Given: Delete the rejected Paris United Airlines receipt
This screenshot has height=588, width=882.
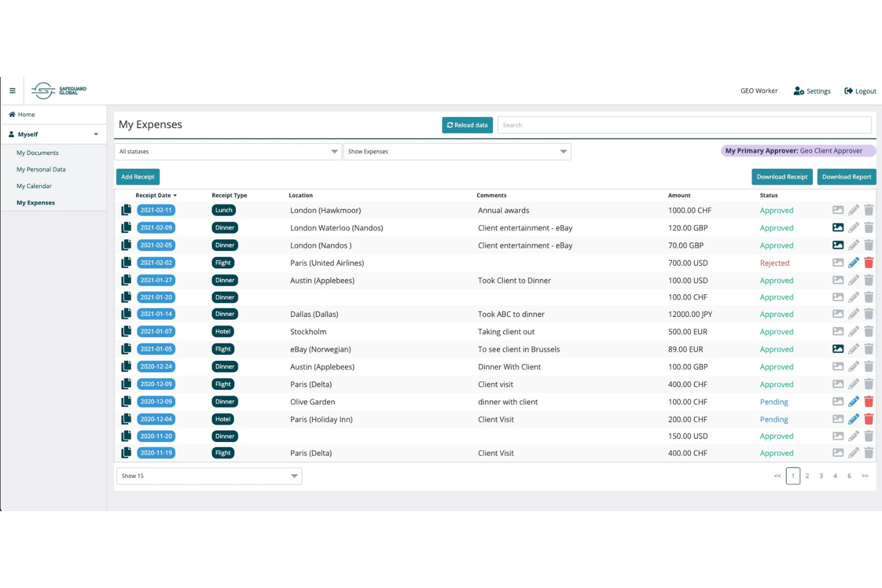Looking at the screenshot, I should click(x=868, y=263).
